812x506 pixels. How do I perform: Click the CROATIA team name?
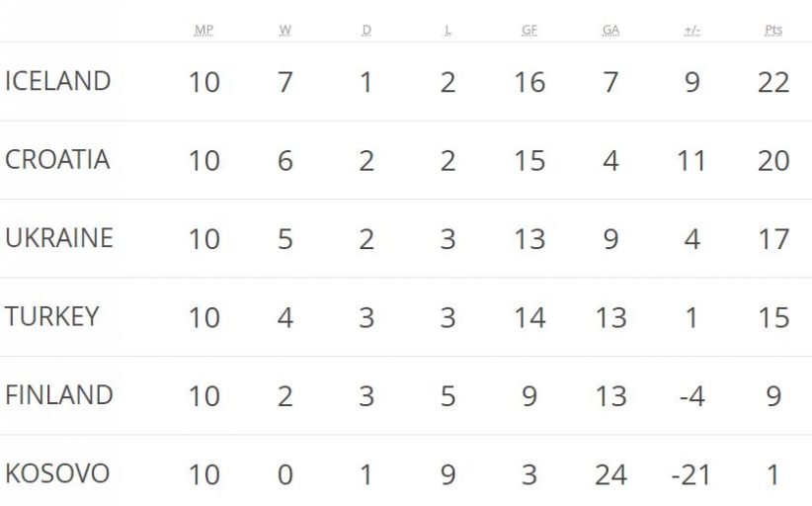pos(57,160)
